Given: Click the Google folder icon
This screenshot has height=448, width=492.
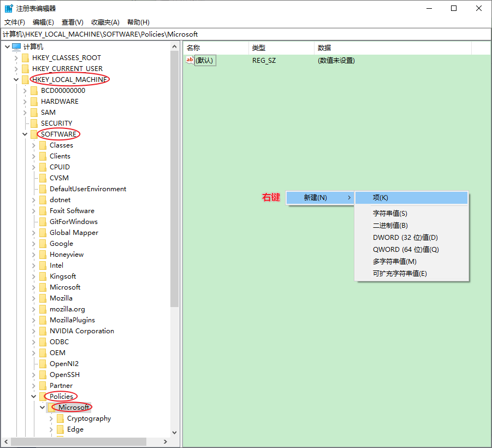Looking at the screenshot, I should point(43,244).
